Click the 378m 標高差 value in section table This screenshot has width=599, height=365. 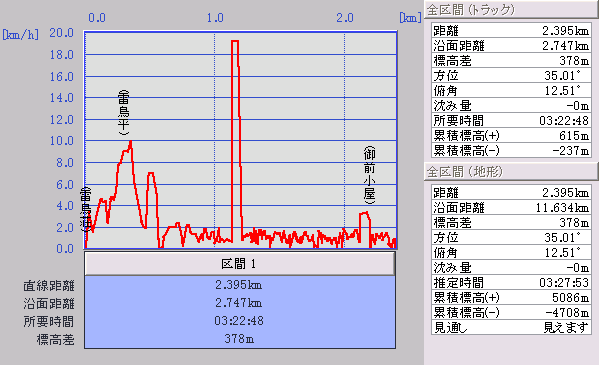(x=239, y=339)
